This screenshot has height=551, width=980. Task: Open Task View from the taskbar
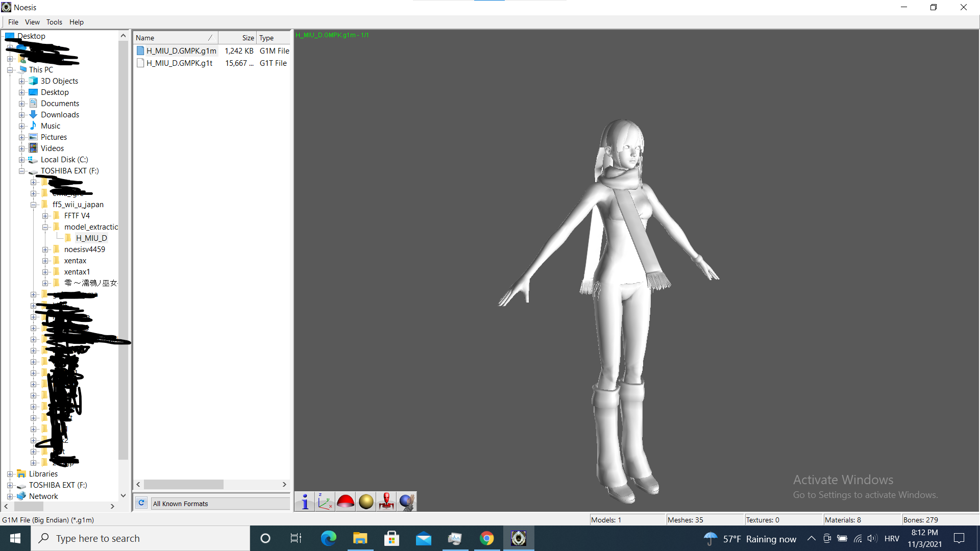[296, 538]
